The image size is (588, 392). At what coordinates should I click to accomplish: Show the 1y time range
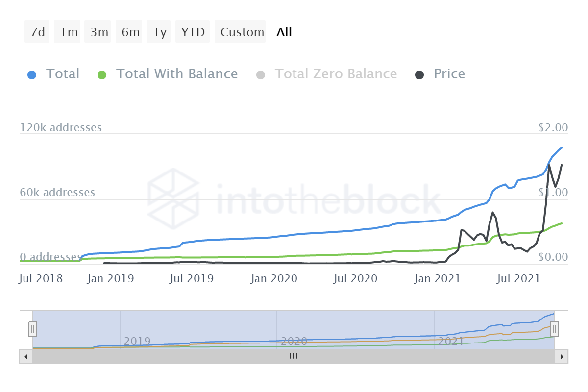pyautogui.click(x=160, y=32)
